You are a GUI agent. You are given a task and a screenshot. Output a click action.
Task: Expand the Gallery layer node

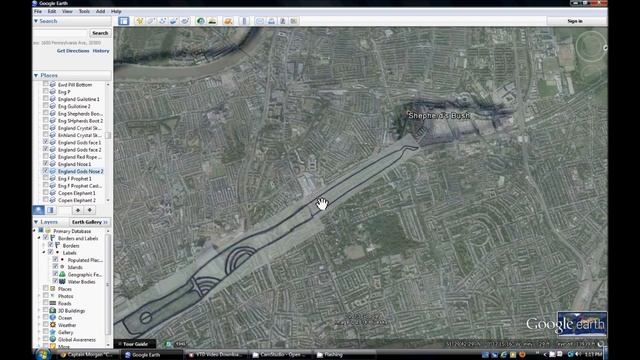tap(39, 332)
